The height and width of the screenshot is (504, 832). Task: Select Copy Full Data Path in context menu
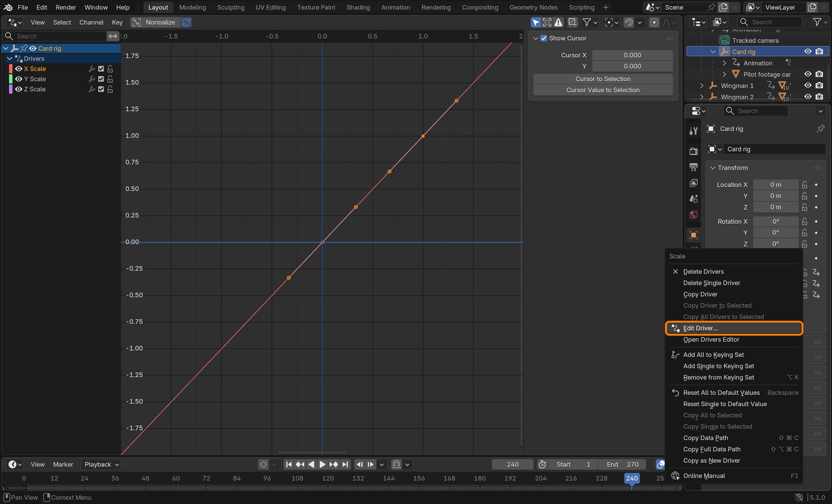tap(734, 449)
